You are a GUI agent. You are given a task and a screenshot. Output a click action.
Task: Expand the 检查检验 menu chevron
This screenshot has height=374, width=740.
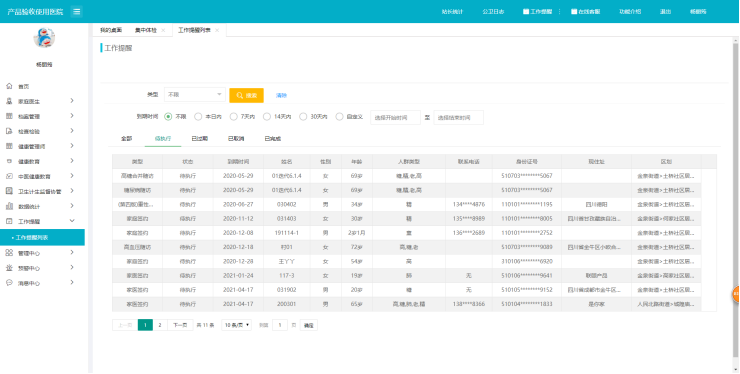(x=72, y=131)
